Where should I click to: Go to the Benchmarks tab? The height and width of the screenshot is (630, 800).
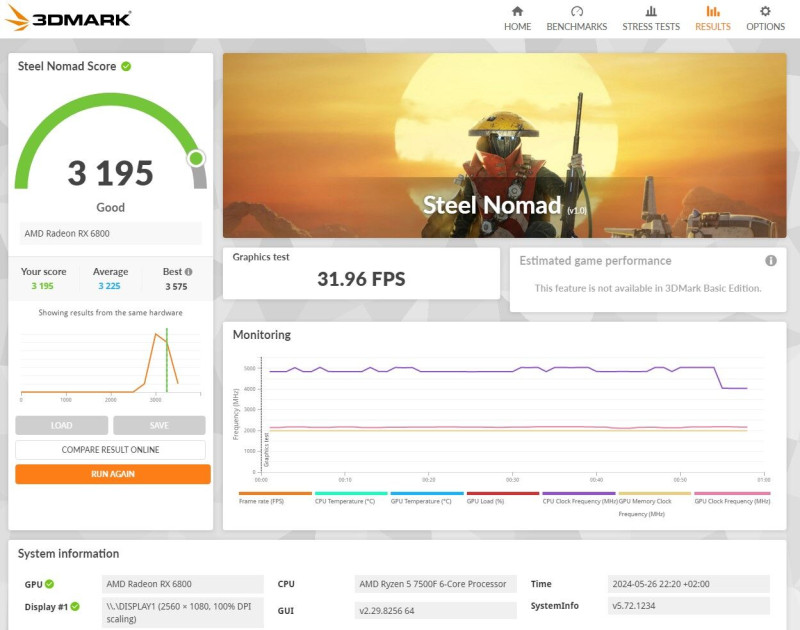(x=577, y=19)
